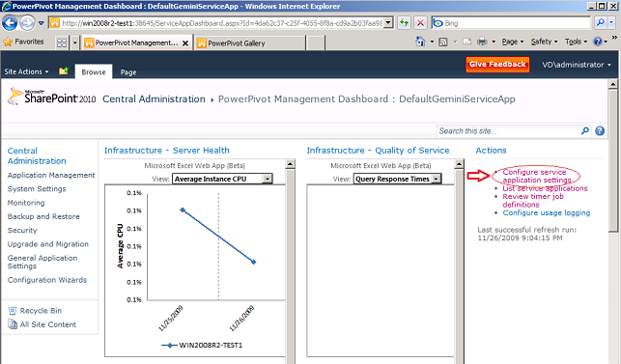Select the Browse ribbon tab
Image resolution: width=621 pixels, height=364 pixels.
coord(94,72)
